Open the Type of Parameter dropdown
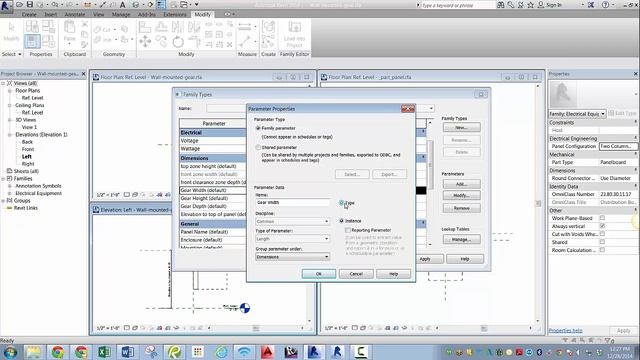The width and height of the screenshot is (640, 360). 292,239
